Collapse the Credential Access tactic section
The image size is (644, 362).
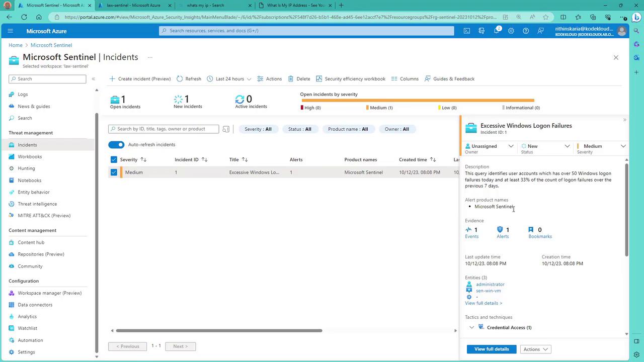pyautogui.click(x=471, y=327)
